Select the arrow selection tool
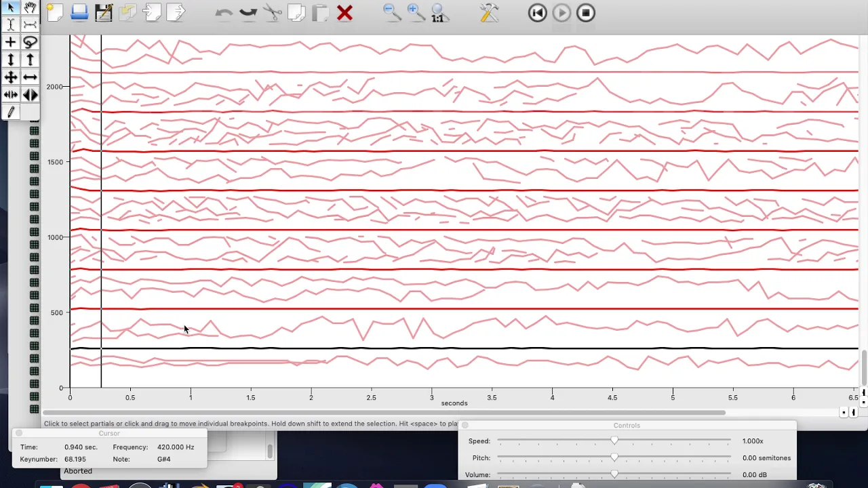868x488 pixels. point(10,7)
